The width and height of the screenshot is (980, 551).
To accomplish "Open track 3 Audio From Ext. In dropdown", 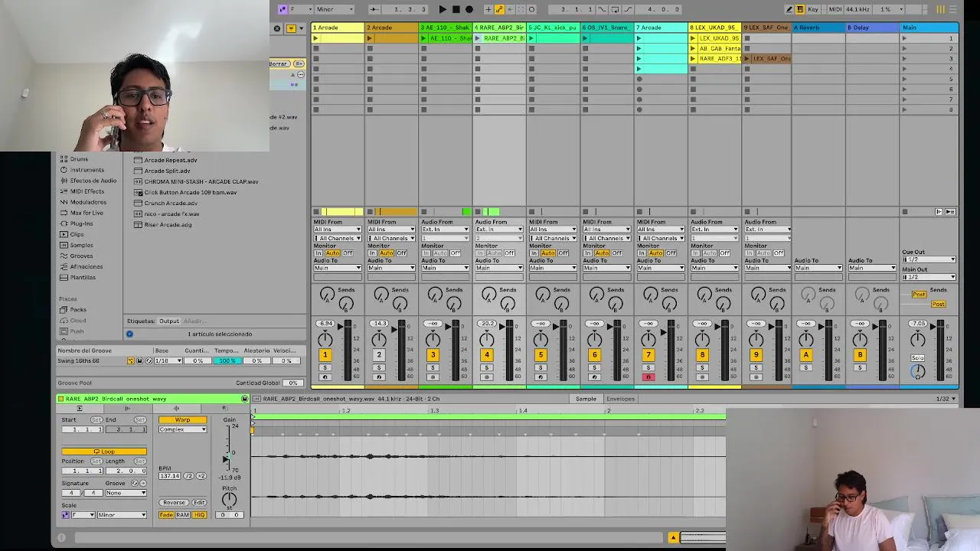I will [x=445, y=230].
